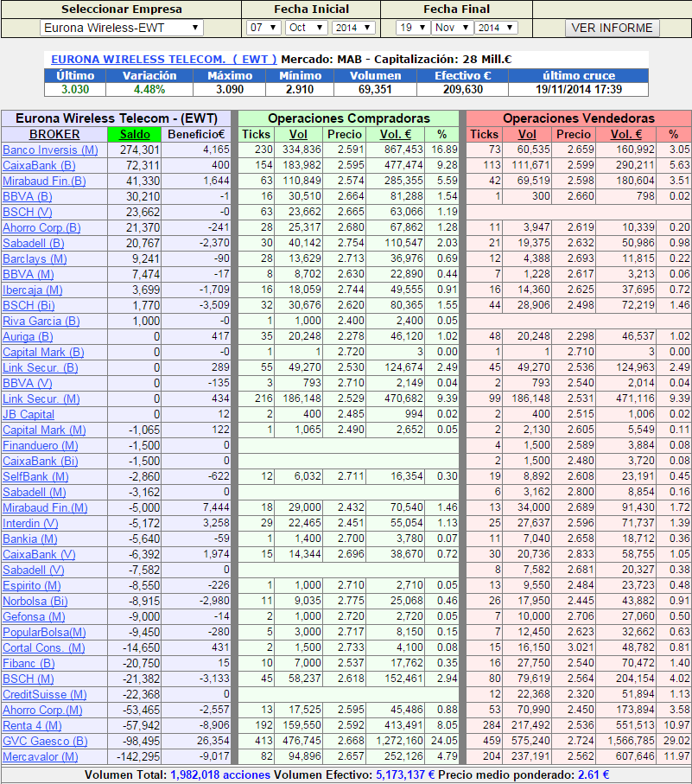Open the Mirabaud Fin.(B) broker link
The height and width of the screenshot is (784, 692).
(x=44, y=181)
